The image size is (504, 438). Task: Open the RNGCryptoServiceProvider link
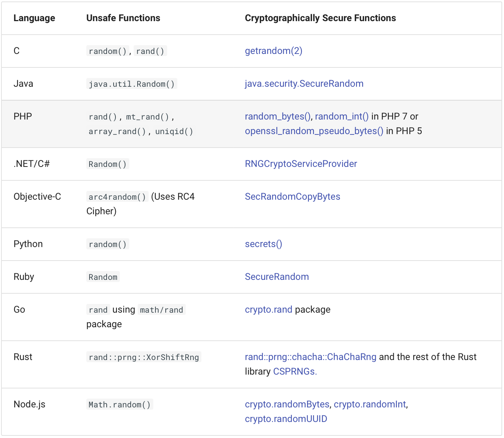(301, 164)
